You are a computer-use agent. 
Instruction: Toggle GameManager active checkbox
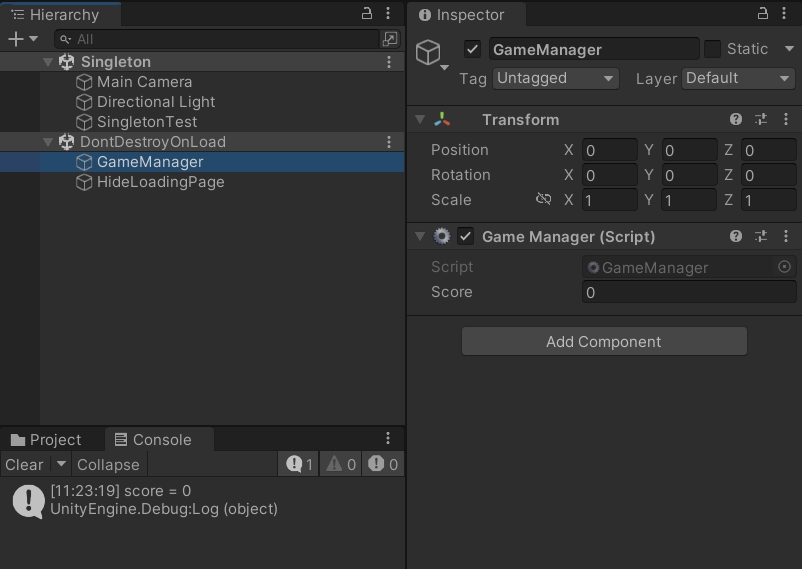pyautogui.click(x=472, y=50)
